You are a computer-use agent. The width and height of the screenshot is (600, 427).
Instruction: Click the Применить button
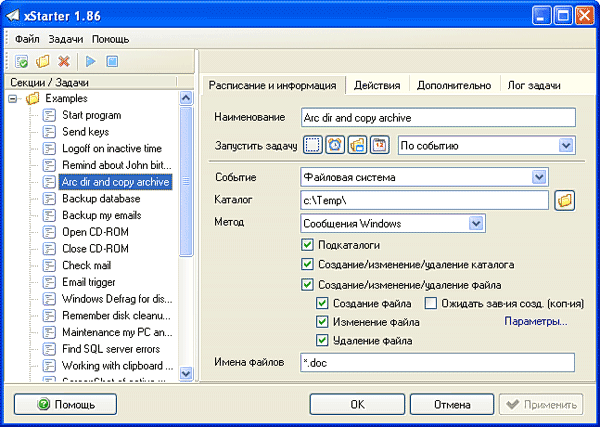pyautogui.click(x=541, y=404)
